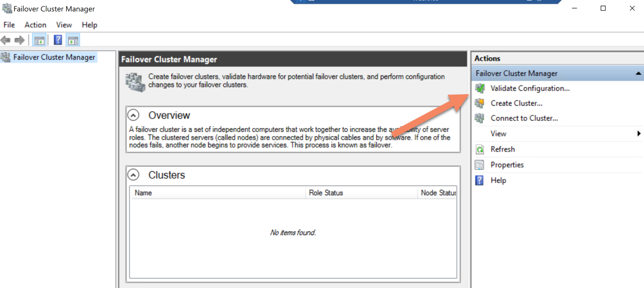Viewport: 644px width, 288px height.
Task: Click the Create Cluster icon
Action: 480,103
